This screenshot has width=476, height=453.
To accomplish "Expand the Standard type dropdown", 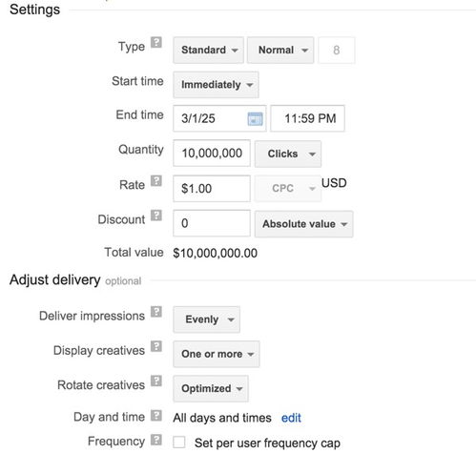I will point(209,51).
